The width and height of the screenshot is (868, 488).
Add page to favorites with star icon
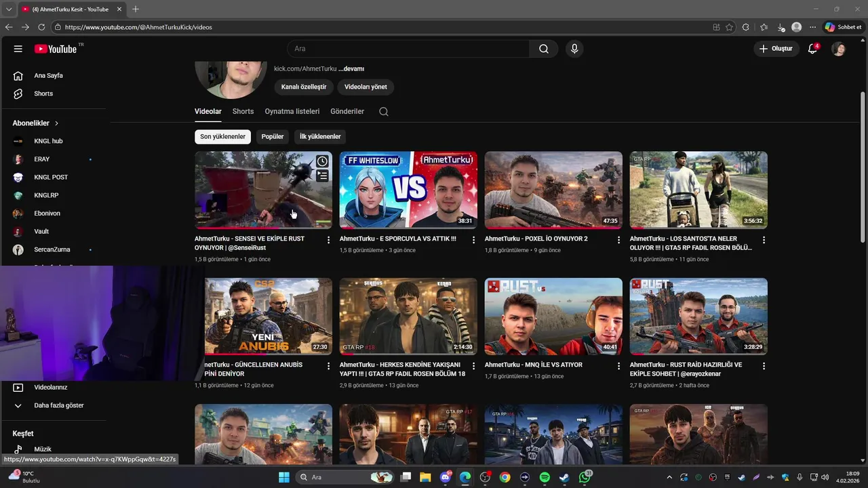pos(729,27)
